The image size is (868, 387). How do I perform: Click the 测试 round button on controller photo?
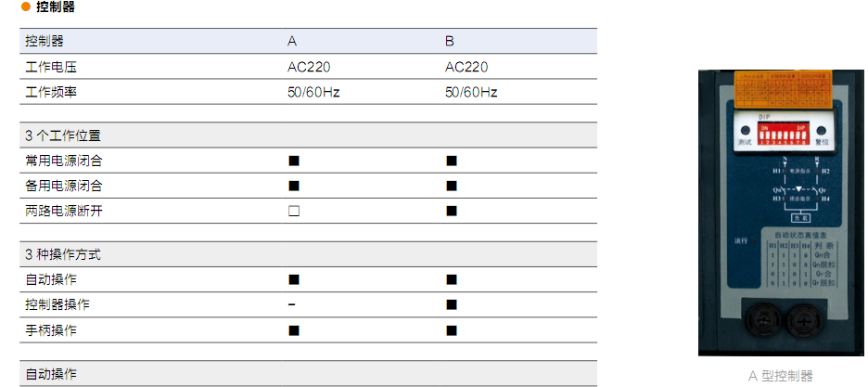coord(746,132)
